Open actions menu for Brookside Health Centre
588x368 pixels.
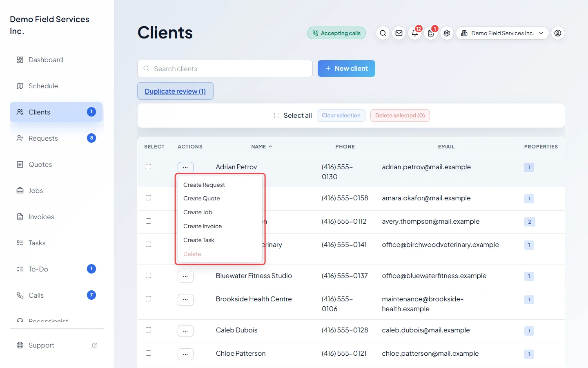[x=185, y=300]
